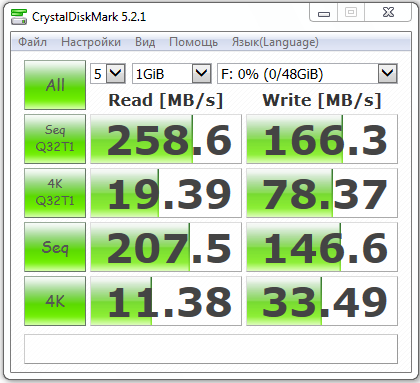Run the plain 4K benchmark
Viewport: 420px width, 383px height.
click(x=55, y=301)
